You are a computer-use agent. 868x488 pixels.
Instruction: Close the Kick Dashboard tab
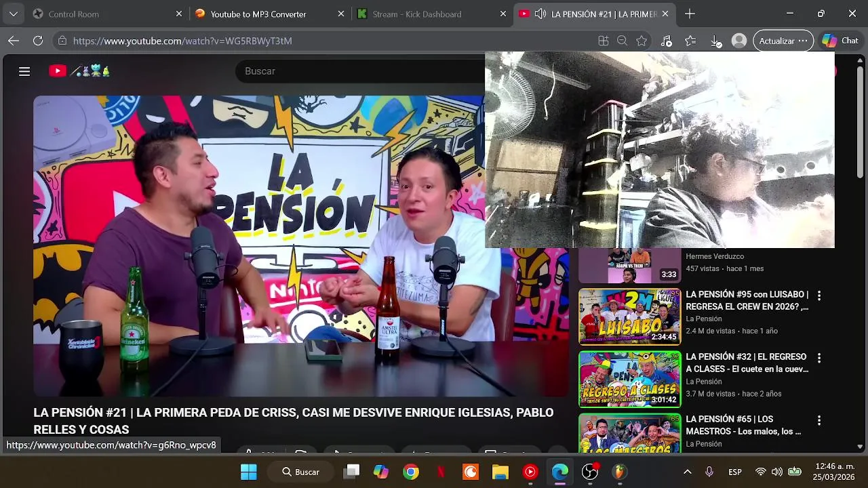[502, 14]
